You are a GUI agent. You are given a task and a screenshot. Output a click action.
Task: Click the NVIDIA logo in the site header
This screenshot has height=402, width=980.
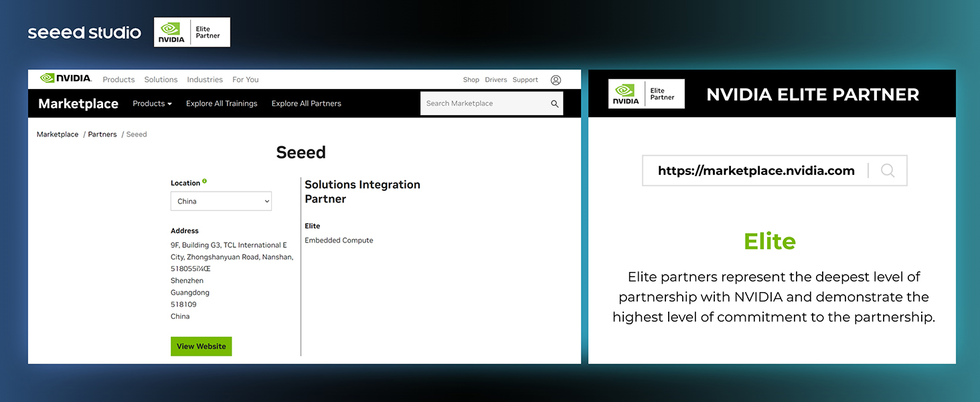pos(66,78)
